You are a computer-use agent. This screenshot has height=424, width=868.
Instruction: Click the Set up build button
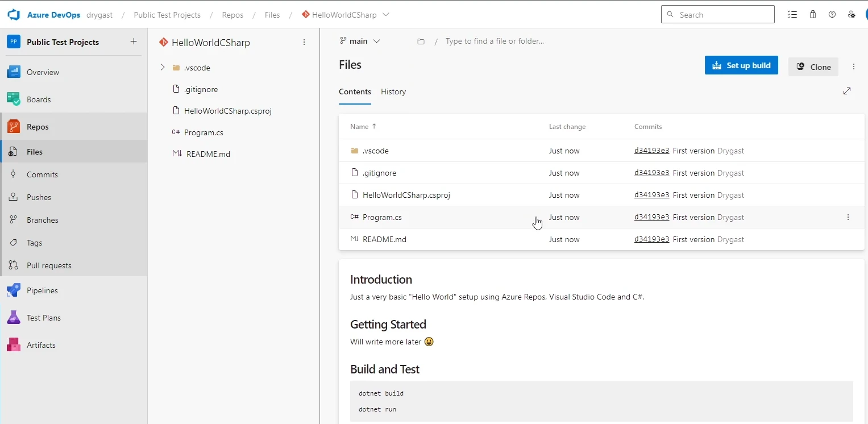coord(741,65)
